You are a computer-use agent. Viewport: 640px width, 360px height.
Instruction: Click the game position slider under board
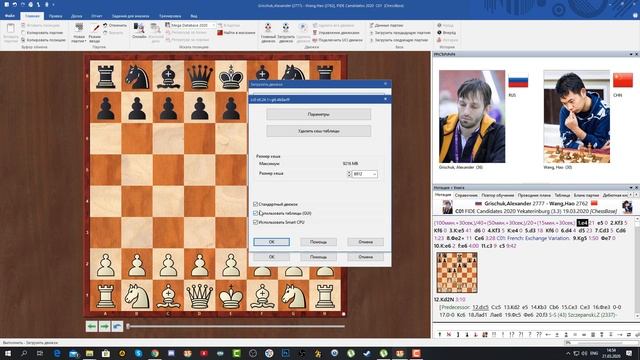(x=236, y=326)
